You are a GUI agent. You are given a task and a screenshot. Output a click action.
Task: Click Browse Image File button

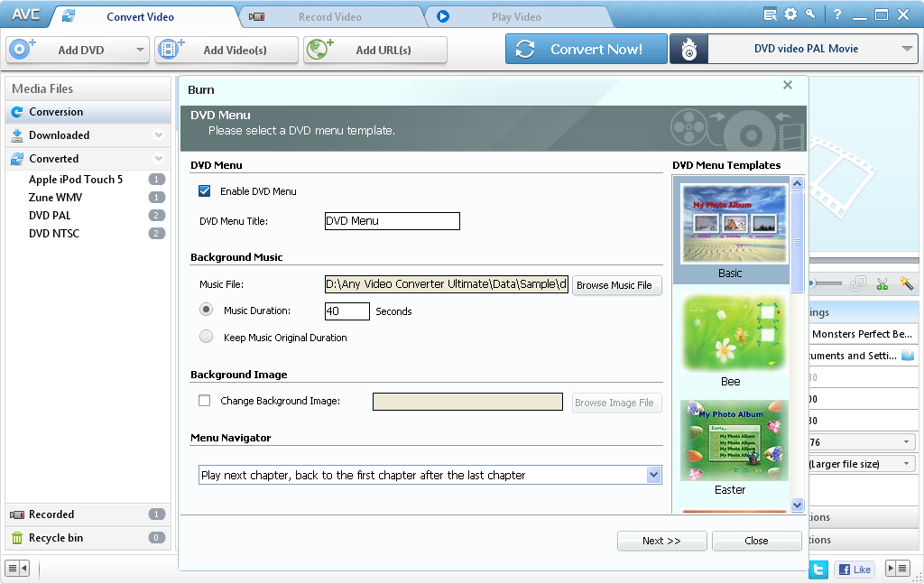(617, 403)
